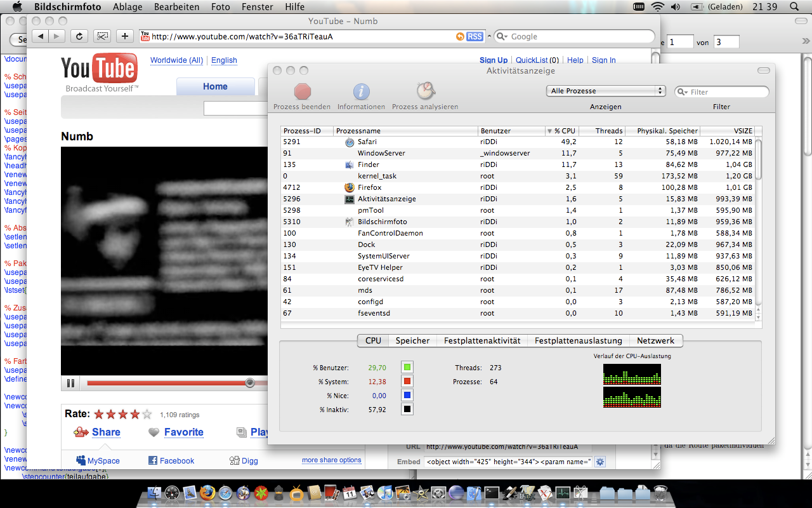This screenshot has width=812, height=508.
Task: Select the Finder icon in the process list
Action: (349, 164)
